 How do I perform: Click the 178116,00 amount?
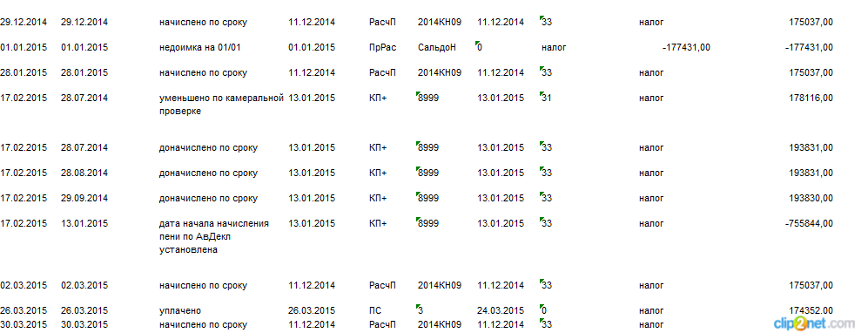coord(811,99)
